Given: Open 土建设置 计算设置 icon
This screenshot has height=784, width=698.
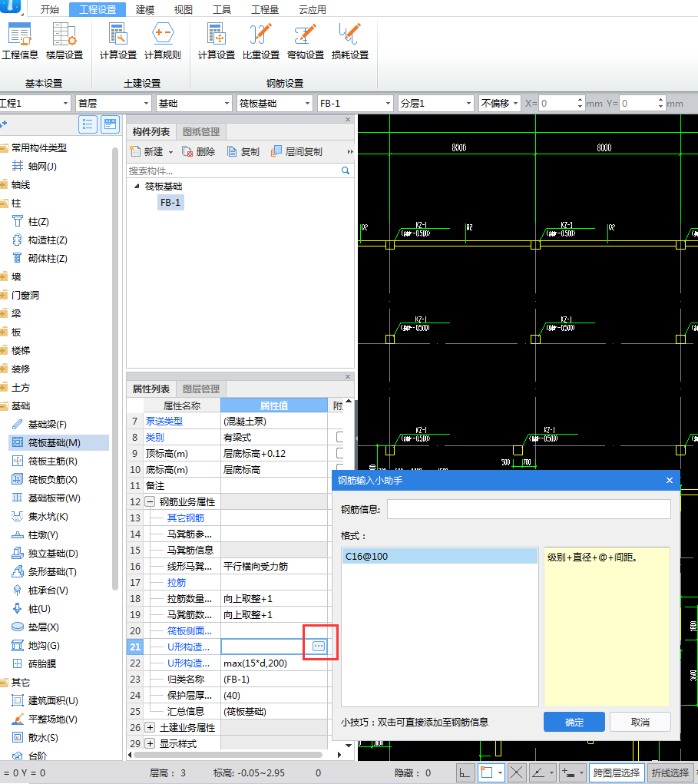Looking at the screenshot, I should pos(118,41).
